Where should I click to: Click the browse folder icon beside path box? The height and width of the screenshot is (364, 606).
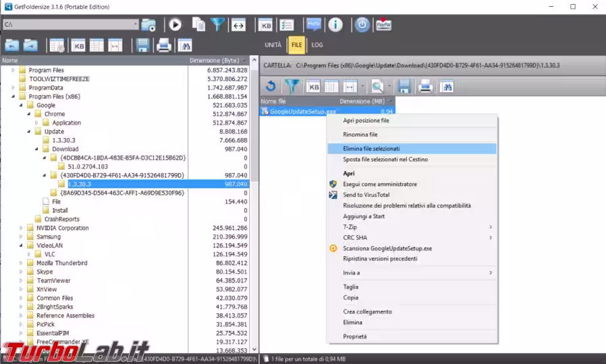click(x=148, y=25)
